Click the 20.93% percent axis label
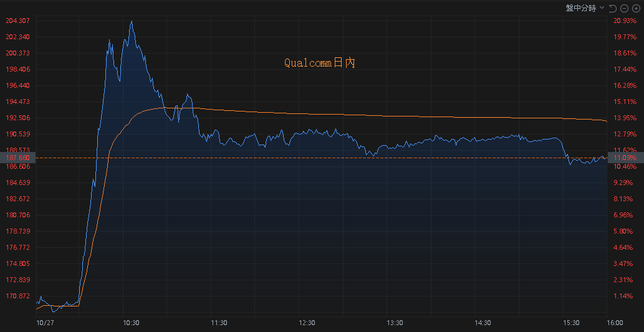This screenshot has width=644, height=332. 625,21
